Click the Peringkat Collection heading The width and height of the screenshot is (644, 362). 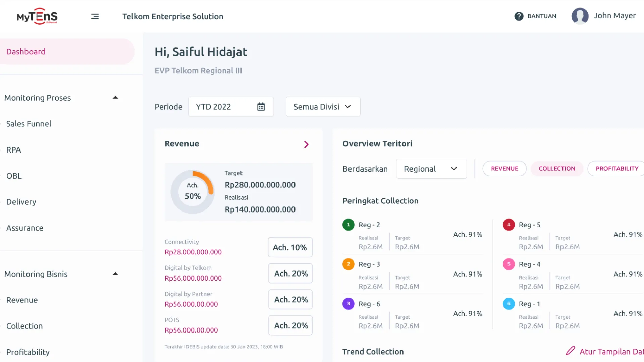point(380,201)
